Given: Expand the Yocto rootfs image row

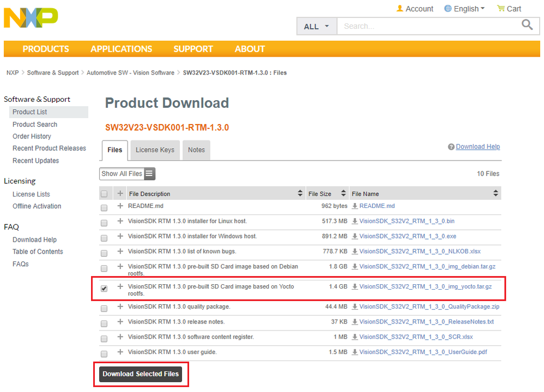Looking at the screenshot, I should tap(120, 286).
